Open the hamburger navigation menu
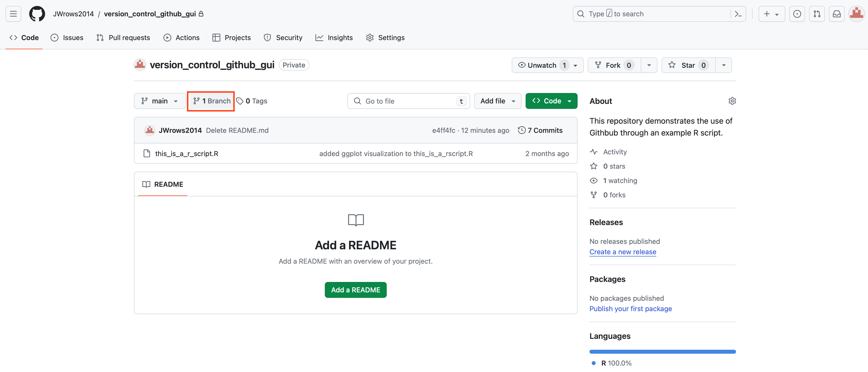The height and width of the screenshot is (372, 868). 13,14
